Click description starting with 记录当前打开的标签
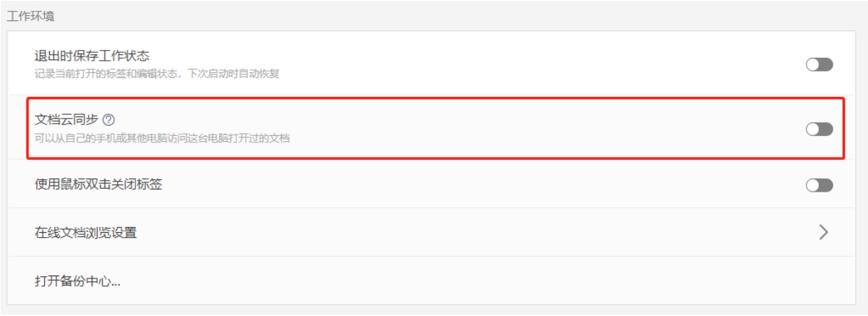The image size is (868, 316). pos(157,74)
